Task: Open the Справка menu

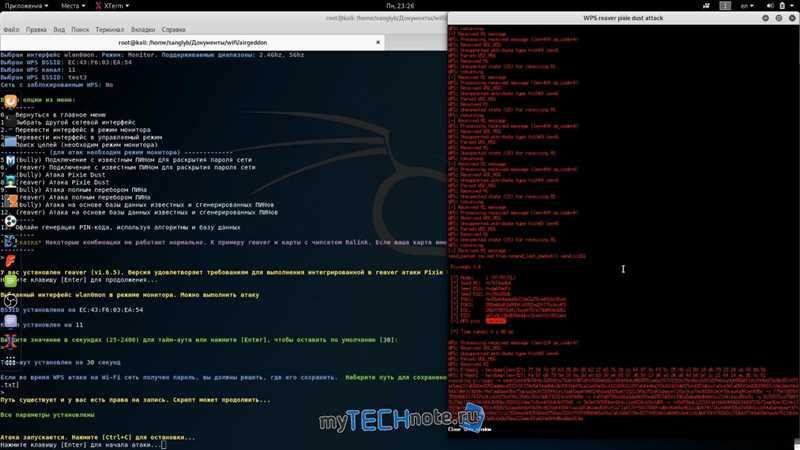Action: tap(173, 30)
